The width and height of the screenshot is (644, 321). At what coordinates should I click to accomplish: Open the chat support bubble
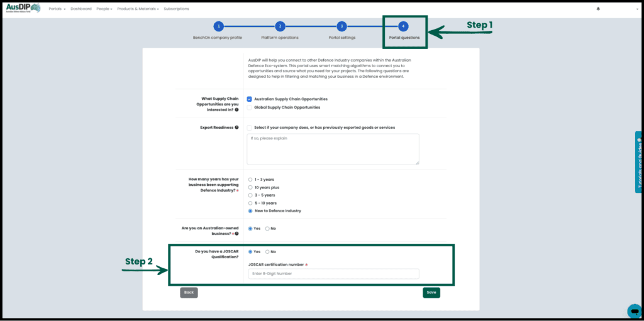point(634,311)
